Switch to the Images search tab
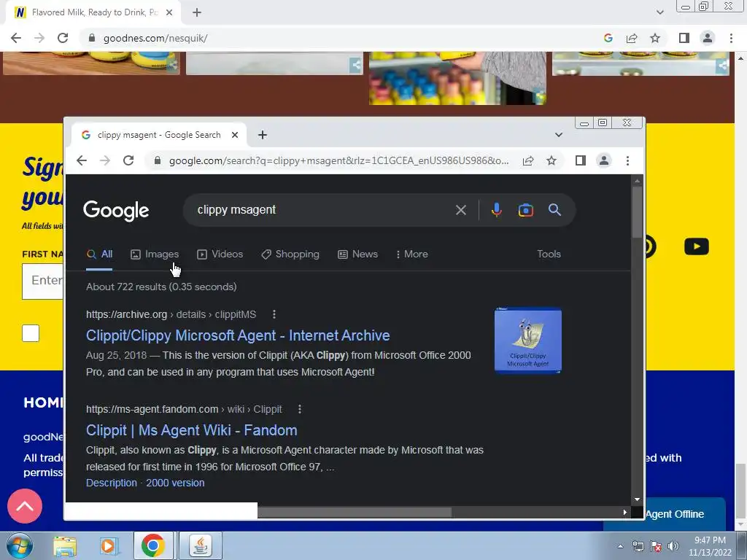 (x=155, y=254)
